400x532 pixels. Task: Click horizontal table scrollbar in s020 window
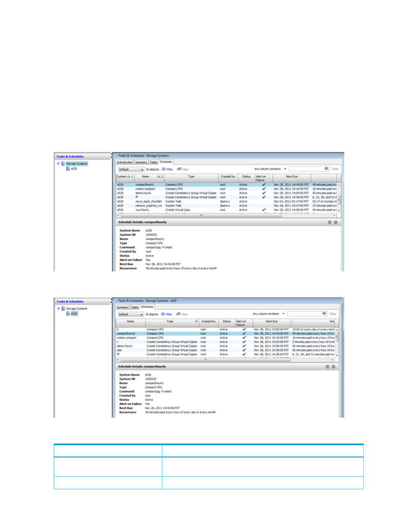(225, 359)
